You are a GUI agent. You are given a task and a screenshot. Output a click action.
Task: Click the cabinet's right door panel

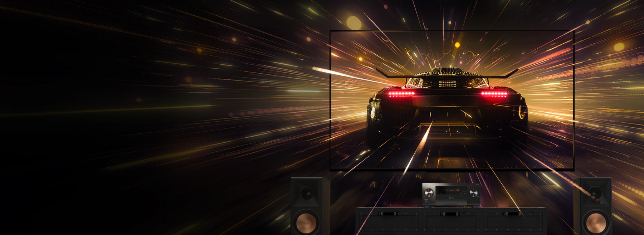[x=513, y=224]
